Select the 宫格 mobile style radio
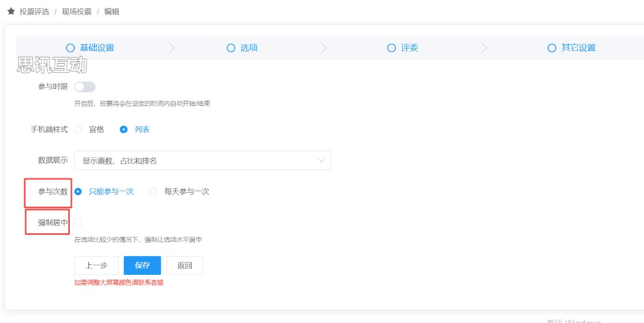This screenshot has height=323, width=644. click(78, 130)
